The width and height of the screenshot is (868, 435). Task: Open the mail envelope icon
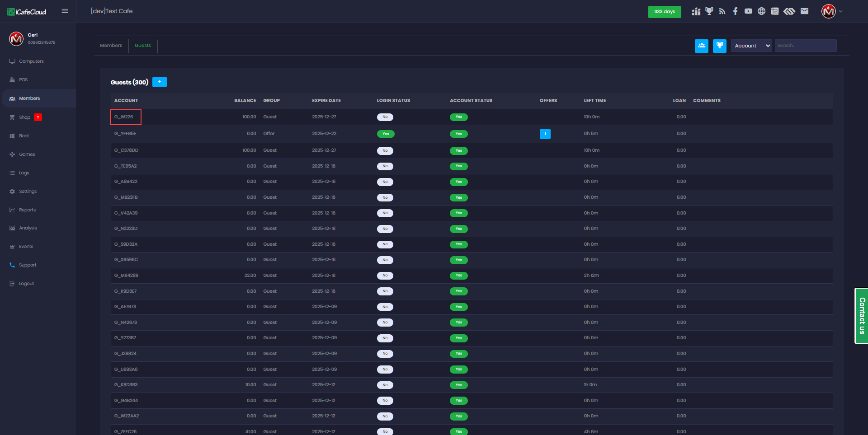(x=804, y=11)
